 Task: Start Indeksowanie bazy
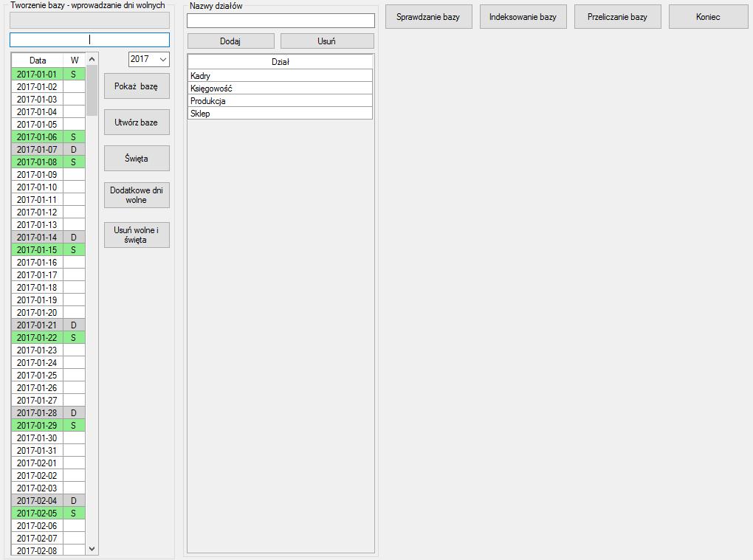pyautogui.click(x=523, y=17)
